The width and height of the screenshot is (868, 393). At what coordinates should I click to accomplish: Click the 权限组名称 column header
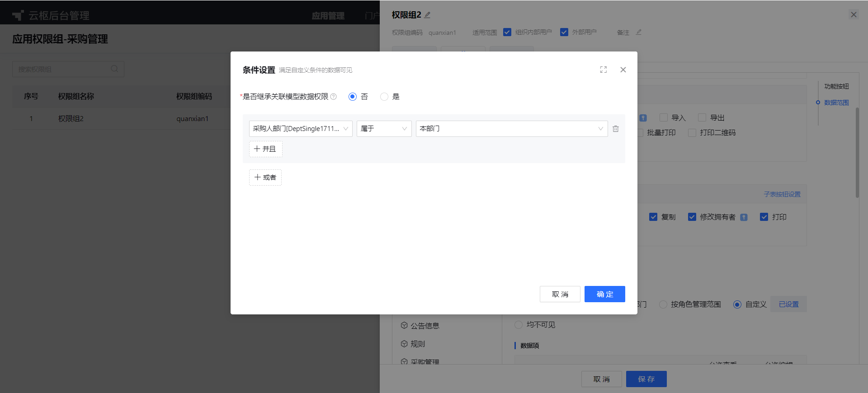point(76,96)
